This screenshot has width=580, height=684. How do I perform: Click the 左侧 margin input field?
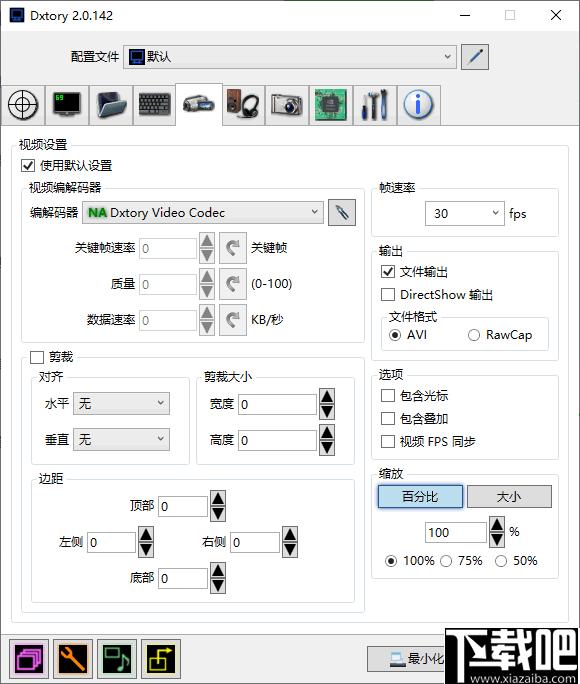112,542
